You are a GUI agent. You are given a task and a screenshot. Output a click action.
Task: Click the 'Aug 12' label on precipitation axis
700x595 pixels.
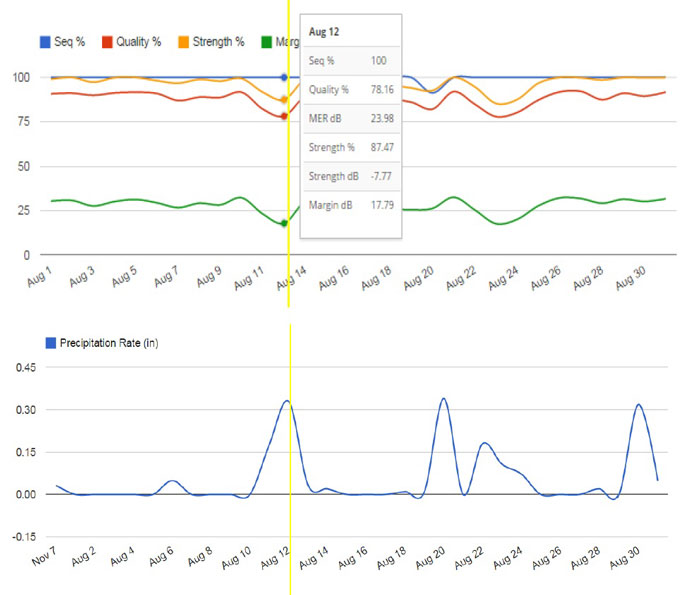pos(275,558)
